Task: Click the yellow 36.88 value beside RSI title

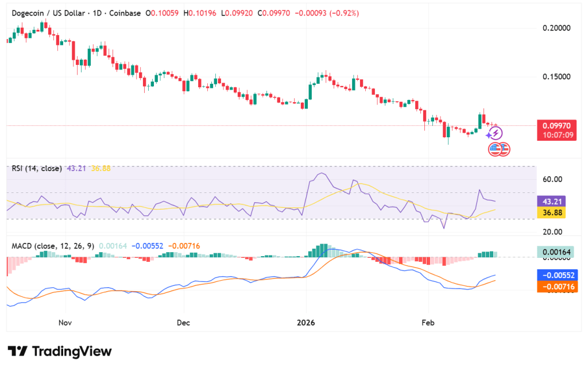Action: 101,168
